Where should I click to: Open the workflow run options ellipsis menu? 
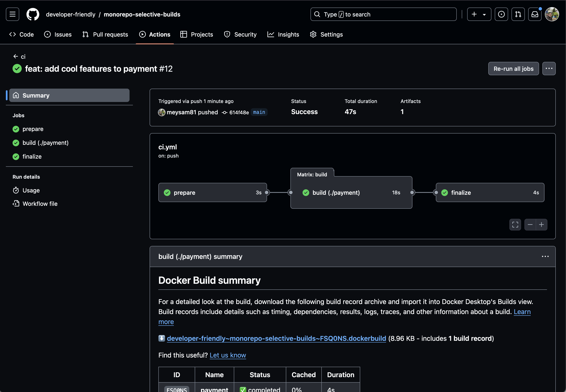point(549,69)
